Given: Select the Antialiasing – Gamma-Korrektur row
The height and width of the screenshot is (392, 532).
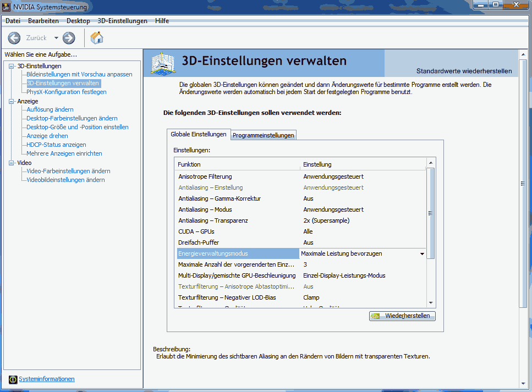Looking at the screenshot, I should pos(301,198).
